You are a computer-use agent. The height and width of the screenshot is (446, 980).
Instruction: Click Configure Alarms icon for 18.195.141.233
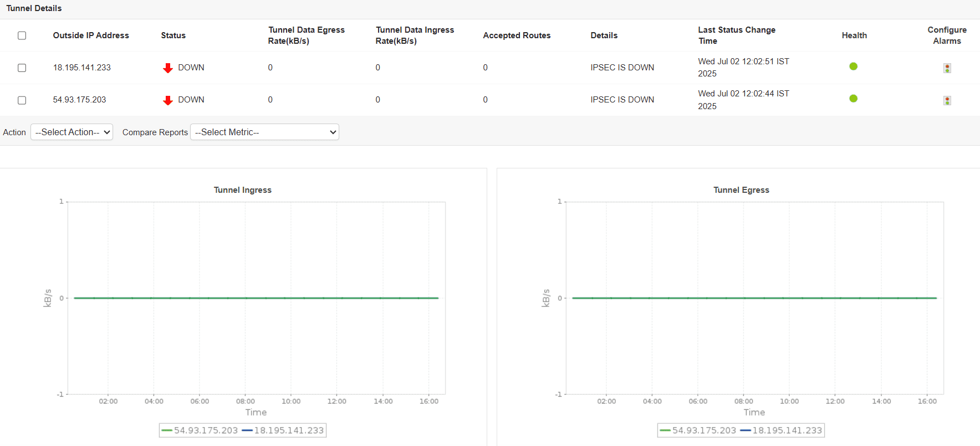947,68
